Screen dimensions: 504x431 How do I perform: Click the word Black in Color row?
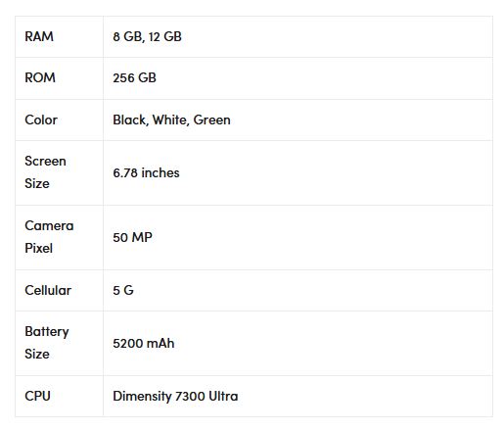pos(130,120)
